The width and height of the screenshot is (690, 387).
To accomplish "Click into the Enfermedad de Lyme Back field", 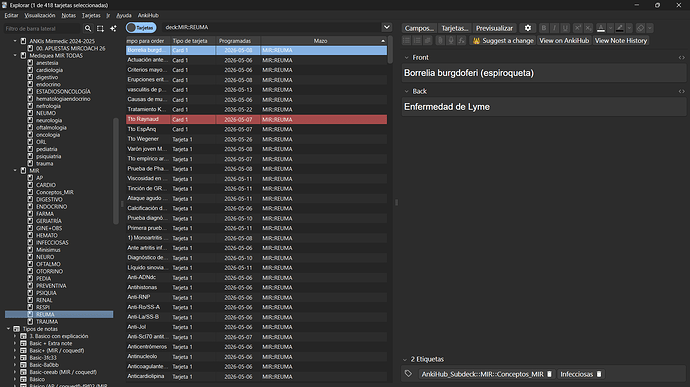I will point(544,107).
